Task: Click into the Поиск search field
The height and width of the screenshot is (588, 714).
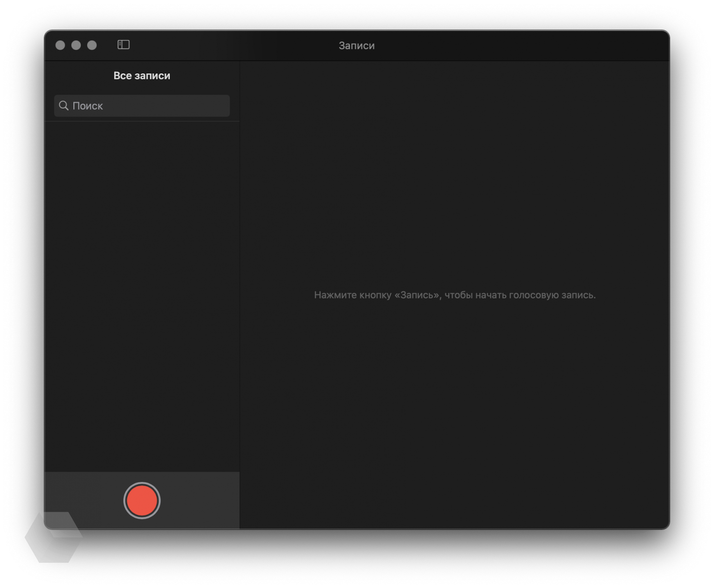Action: pos(142,106)
